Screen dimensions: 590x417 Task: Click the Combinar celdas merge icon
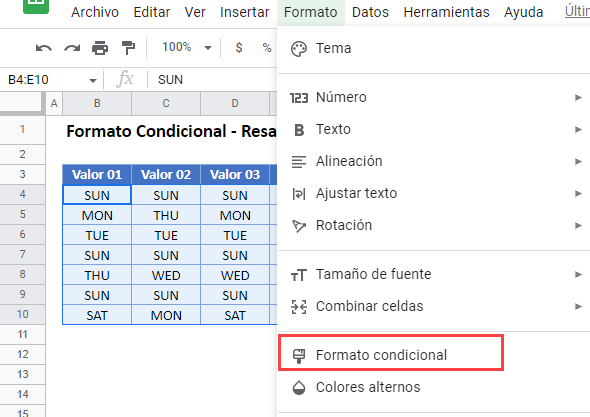pos(299,307)
